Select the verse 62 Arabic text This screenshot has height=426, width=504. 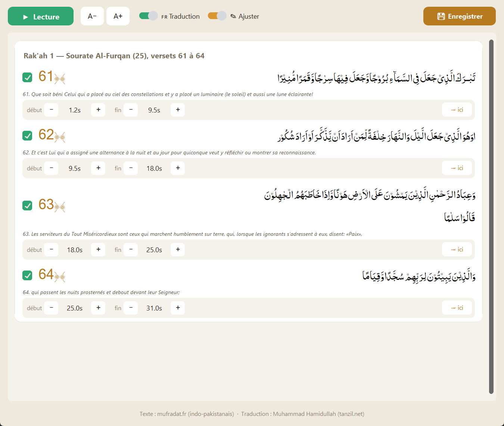[x=376, y=136]
